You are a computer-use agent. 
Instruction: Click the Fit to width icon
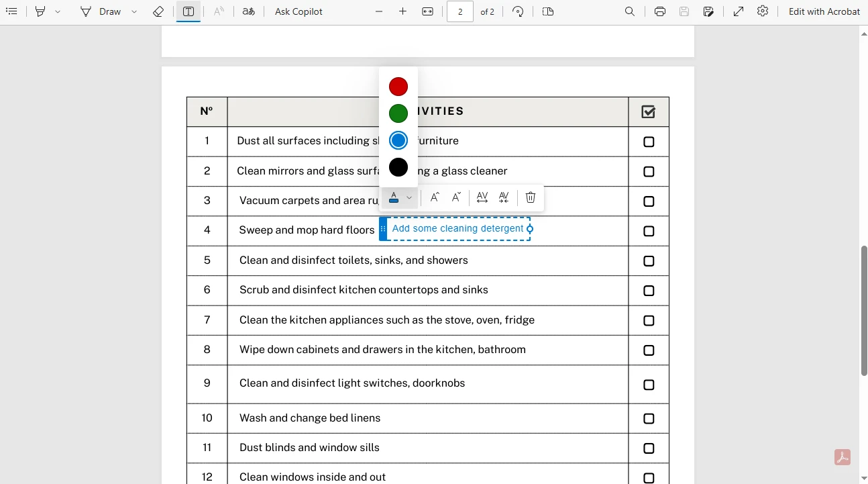427,11
